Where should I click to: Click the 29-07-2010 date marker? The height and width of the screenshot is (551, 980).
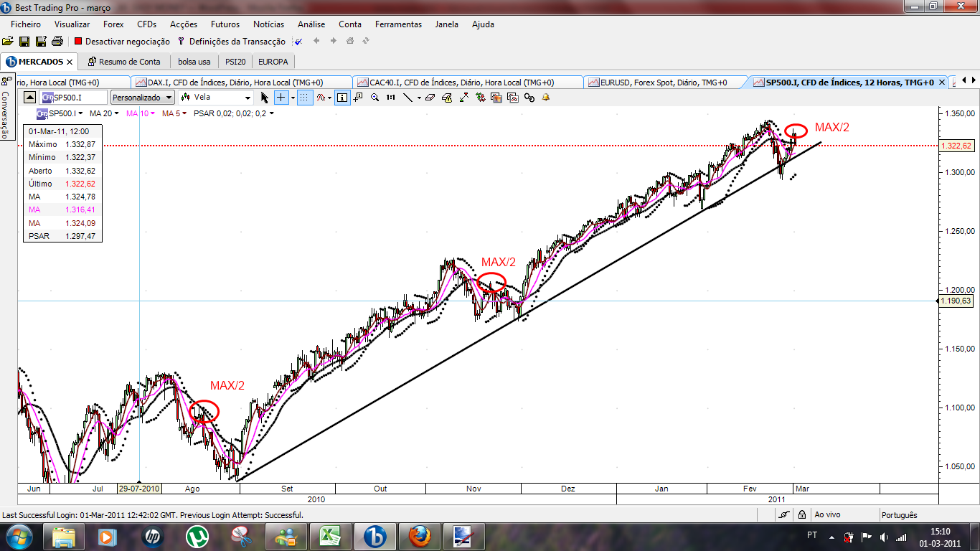(x=140, y=489)
